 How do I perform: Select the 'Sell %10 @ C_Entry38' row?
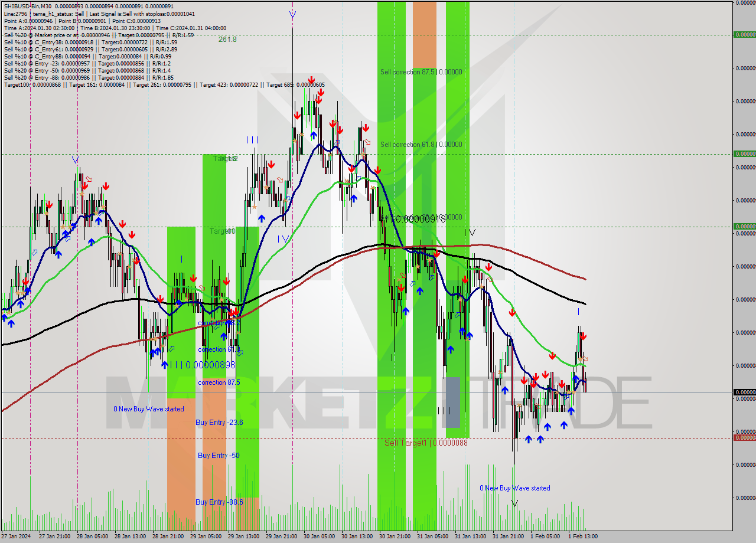pos(90,42)
